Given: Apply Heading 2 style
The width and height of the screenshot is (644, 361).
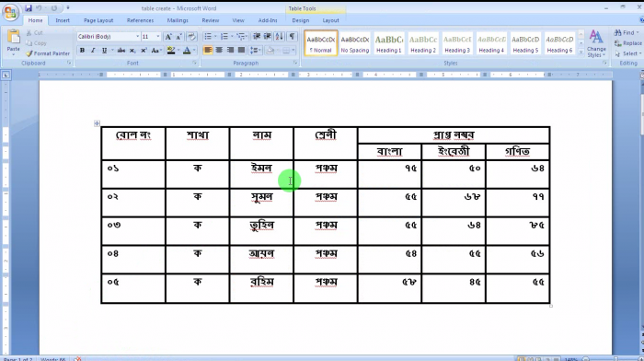Looking at the screenshot, I should 423,42.
